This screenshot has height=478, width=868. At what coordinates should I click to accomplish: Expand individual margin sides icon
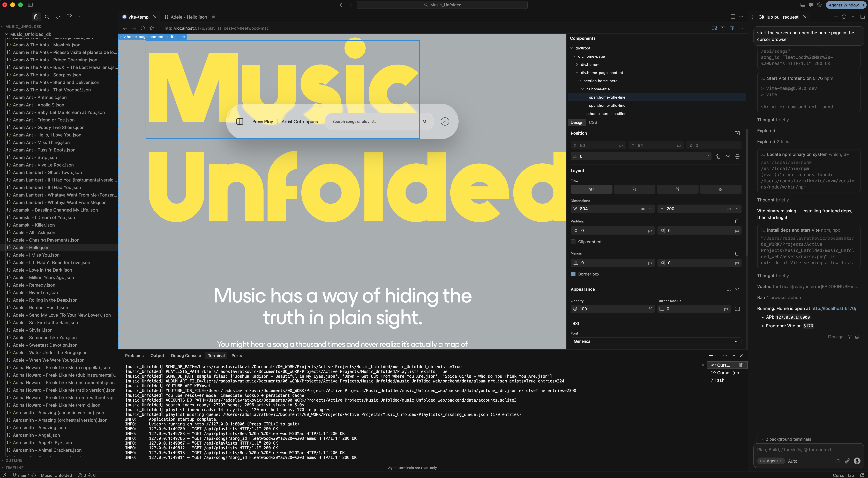point(737,254)
